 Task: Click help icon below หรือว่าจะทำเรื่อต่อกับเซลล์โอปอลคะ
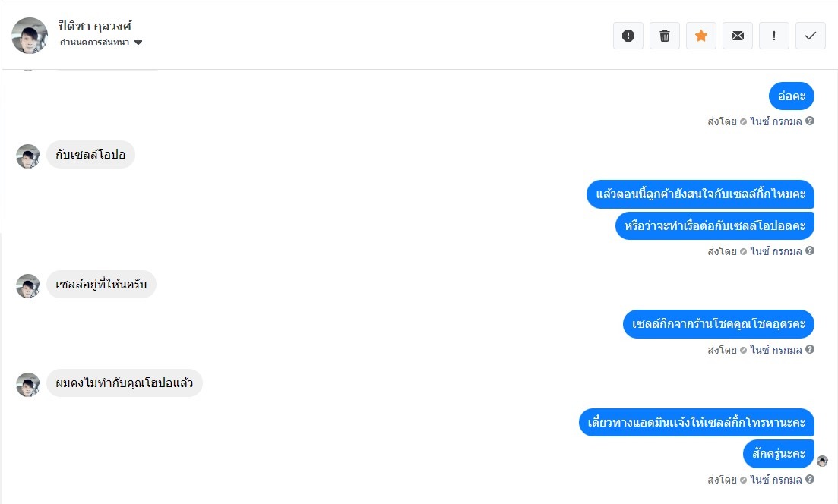810,250
